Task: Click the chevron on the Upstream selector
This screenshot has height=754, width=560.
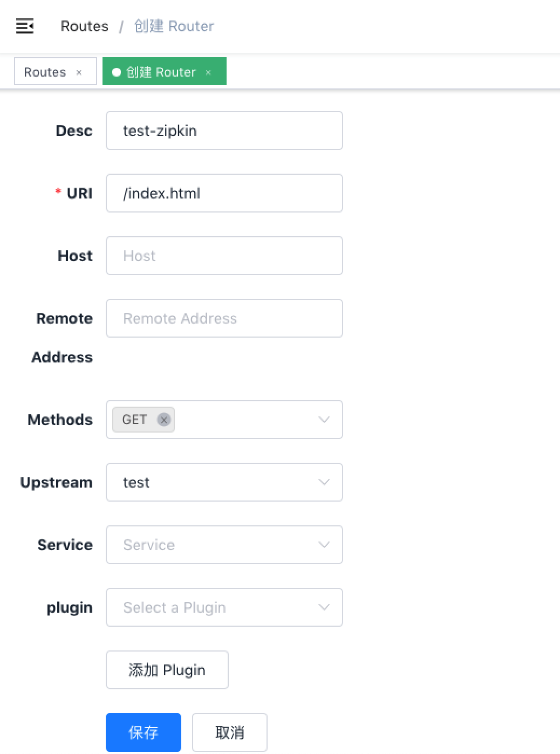Action: point(324,482)
